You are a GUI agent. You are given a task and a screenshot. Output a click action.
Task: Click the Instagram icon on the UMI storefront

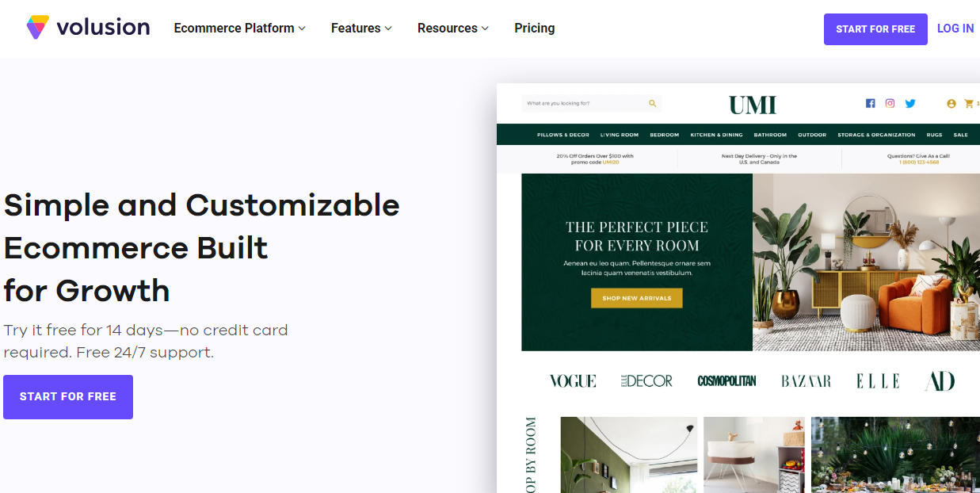(x=890, y=103)
